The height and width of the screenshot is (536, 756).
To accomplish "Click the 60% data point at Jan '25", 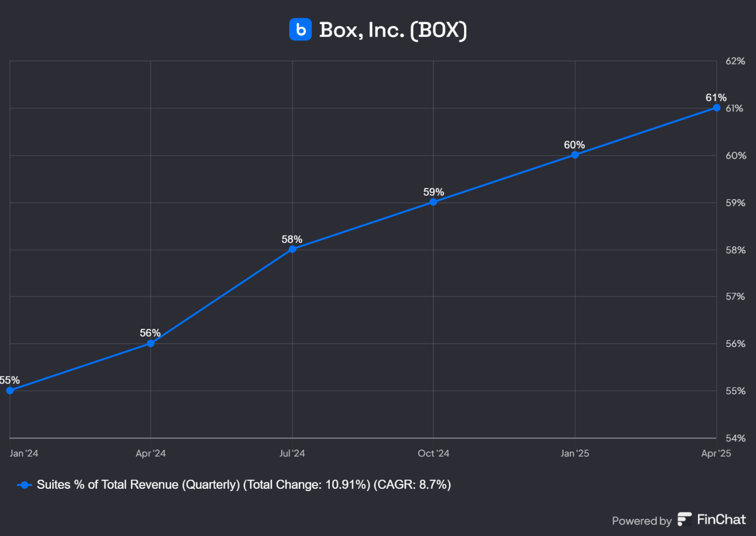I will 575,155.
